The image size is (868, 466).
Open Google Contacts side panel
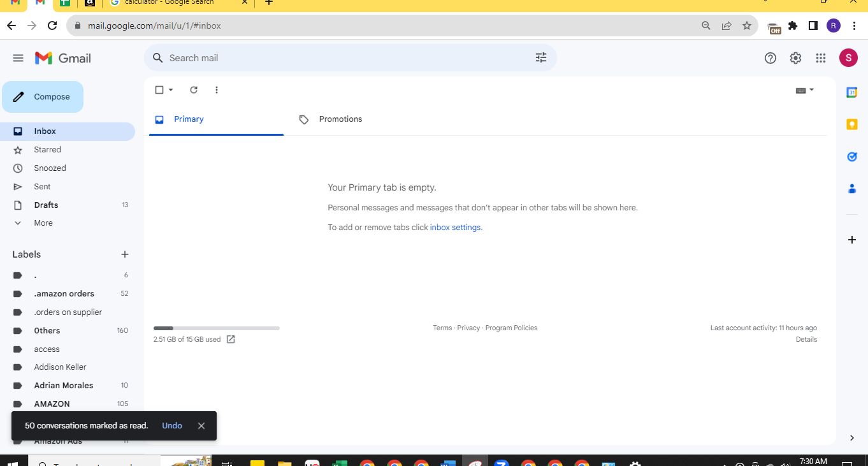pyautogui.click(x=852, y=189)
